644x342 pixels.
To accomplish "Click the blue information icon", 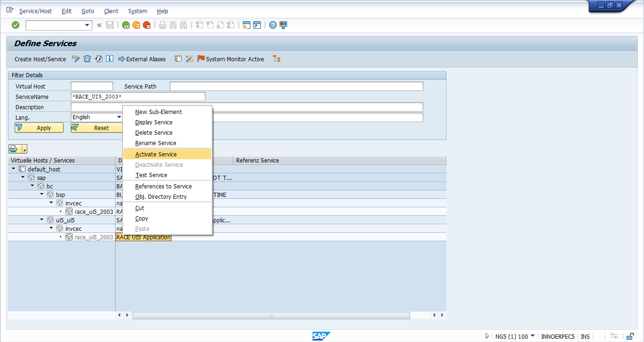I will point(109,59).
